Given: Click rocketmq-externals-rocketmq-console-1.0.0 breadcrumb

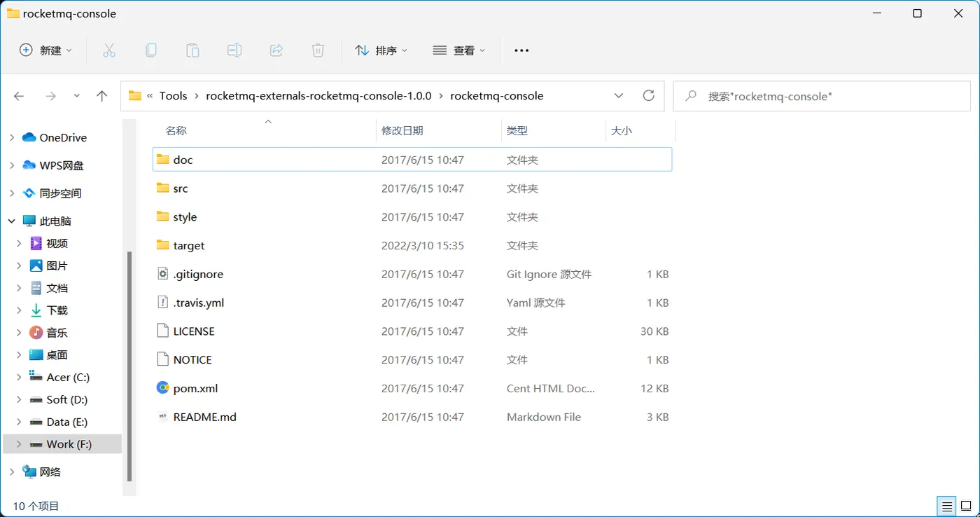Looking at the screenshot, I should 318,96.
